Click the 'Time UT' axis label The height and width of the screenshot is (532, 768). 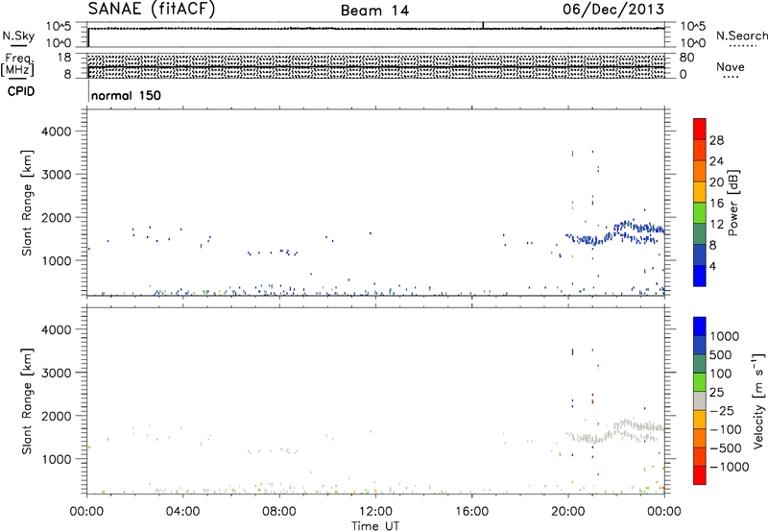click(x=375, y=526)
